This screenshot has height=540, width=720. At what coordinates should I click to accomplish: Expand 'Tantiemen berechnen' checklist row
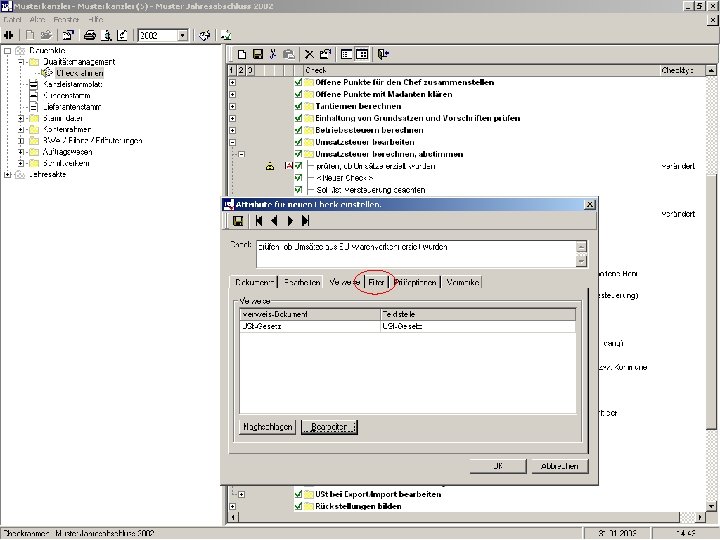tap(233, 106)
